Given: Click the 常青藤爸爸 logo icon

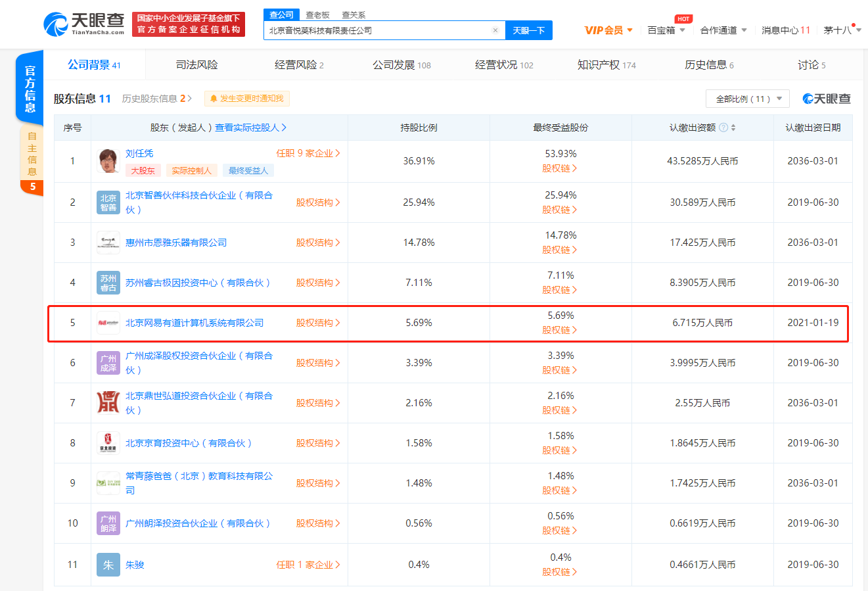Looking at the screenshot, I should pos(108,483).
